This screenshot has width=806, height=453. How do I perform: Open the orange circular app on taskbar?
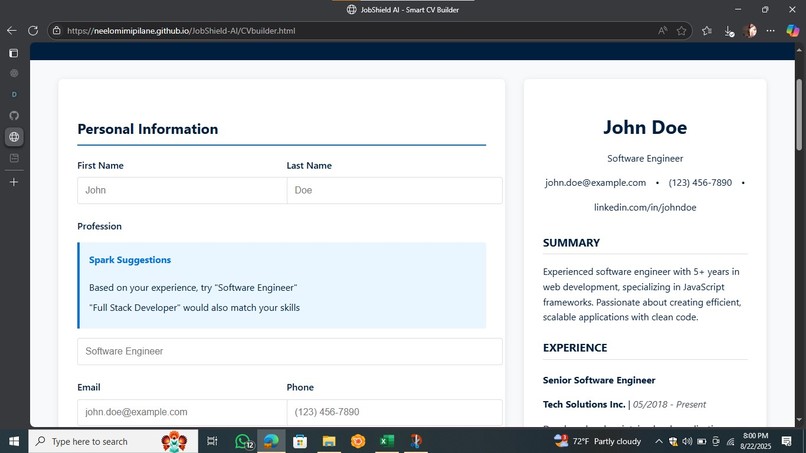[x=358, y=441]
